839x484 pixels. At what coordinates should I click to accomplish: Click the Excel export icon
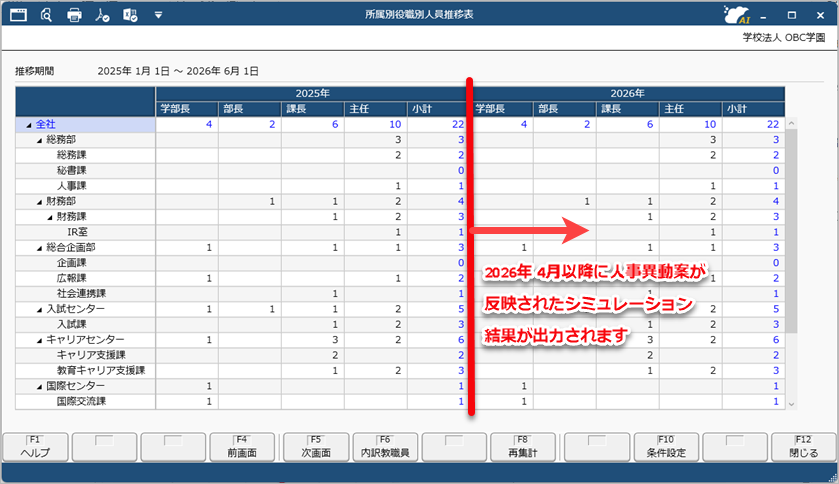[x=130, y=14]
